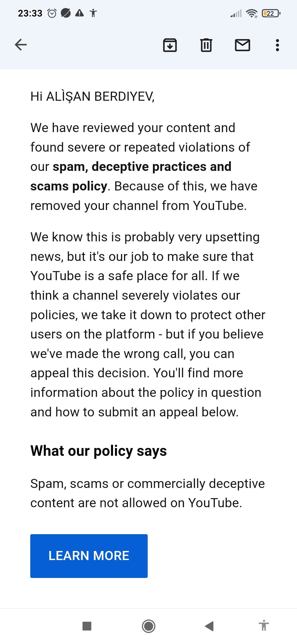Image resolution: width=297 pixels, height=644 pixels.
Task: Tap the battery indicator showing 22
Action: pyautogui.click(x=271, y=13)
